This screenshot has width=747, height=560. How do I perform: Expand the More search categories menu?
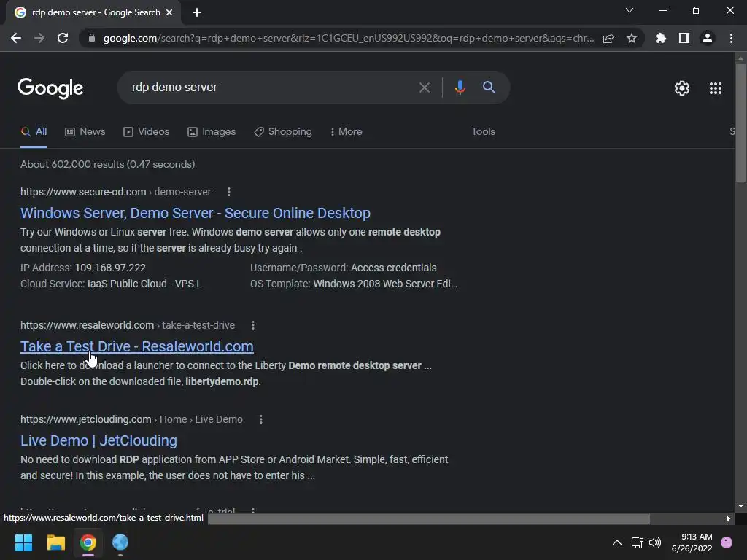346,132
